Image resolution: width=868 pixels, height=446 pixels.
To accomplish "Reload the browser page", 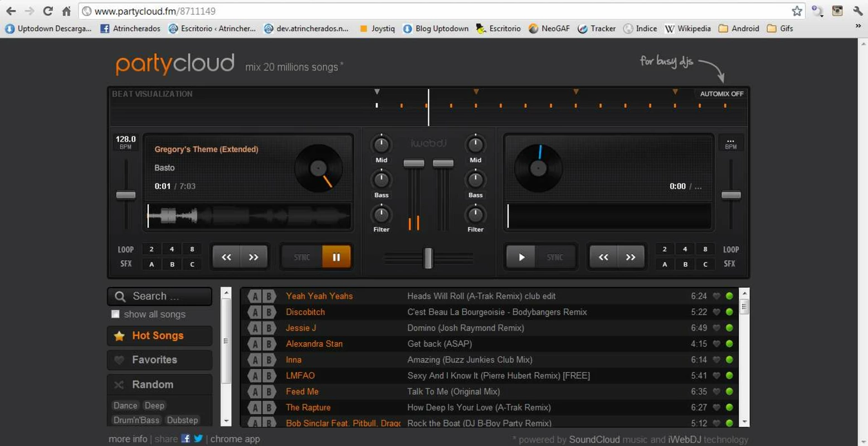I will 48,11.
